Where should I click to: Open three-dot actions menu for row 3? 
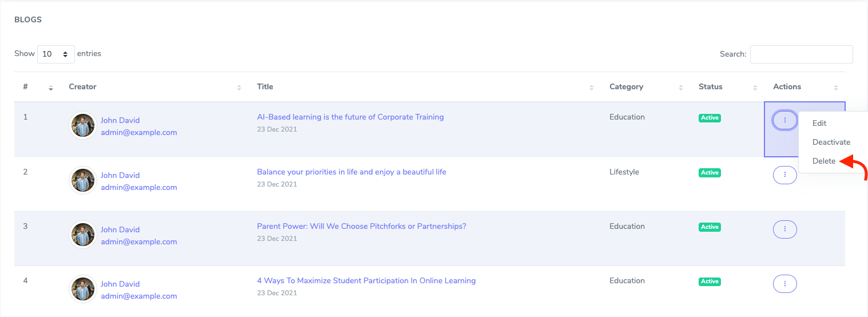[784, 229]
